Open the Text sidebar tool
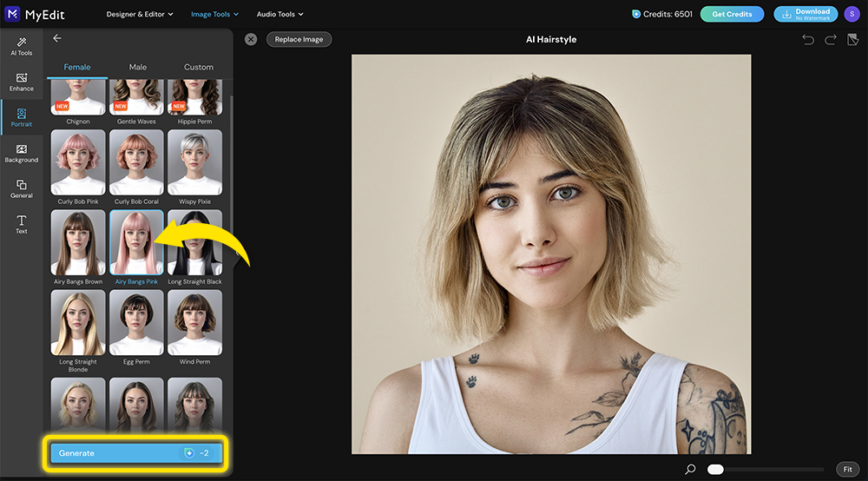 coord(21,224)
